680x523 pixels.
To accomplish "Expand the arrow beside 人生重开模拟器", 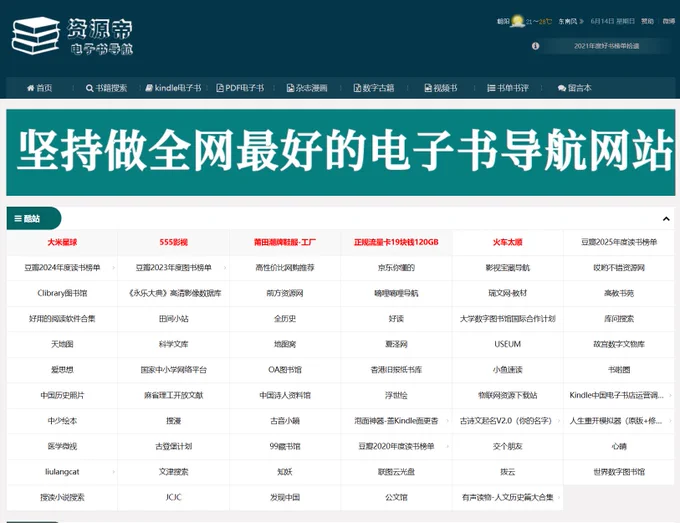I will pyautogui.click(x=670, y=421).
